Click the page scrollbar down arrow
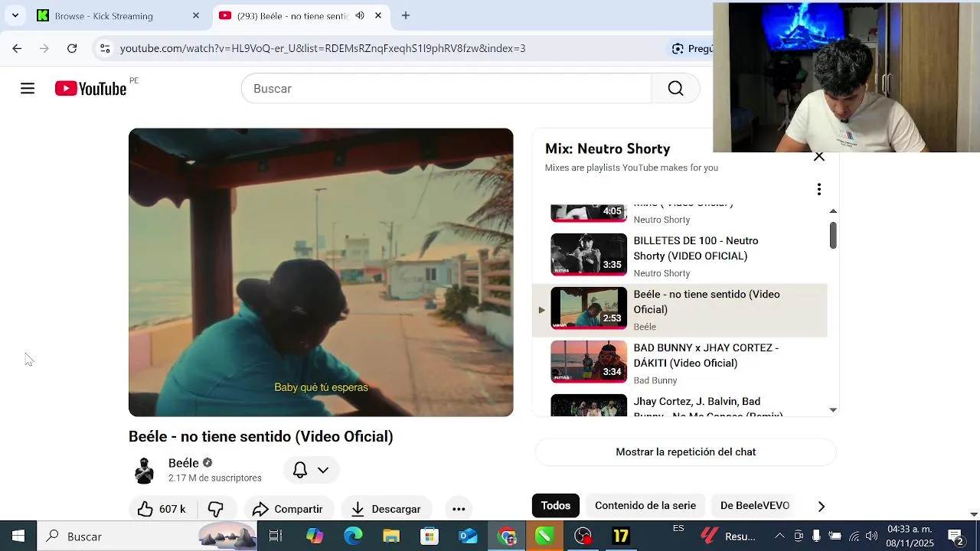 tap(974, 514)
